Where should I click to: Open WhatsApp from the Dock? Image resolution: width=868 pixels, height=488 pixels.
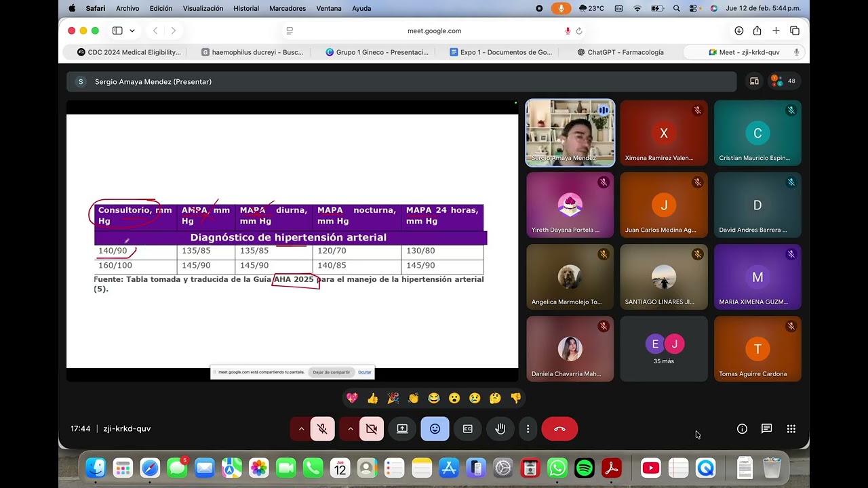coord(557,468)
